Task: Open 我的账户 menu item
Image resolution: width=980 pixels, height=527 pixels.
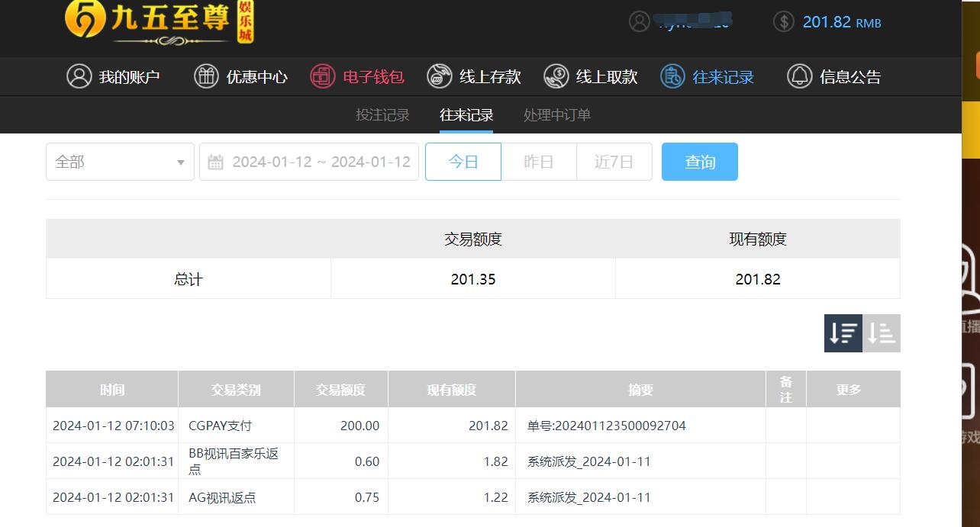Action: [114, 76]
